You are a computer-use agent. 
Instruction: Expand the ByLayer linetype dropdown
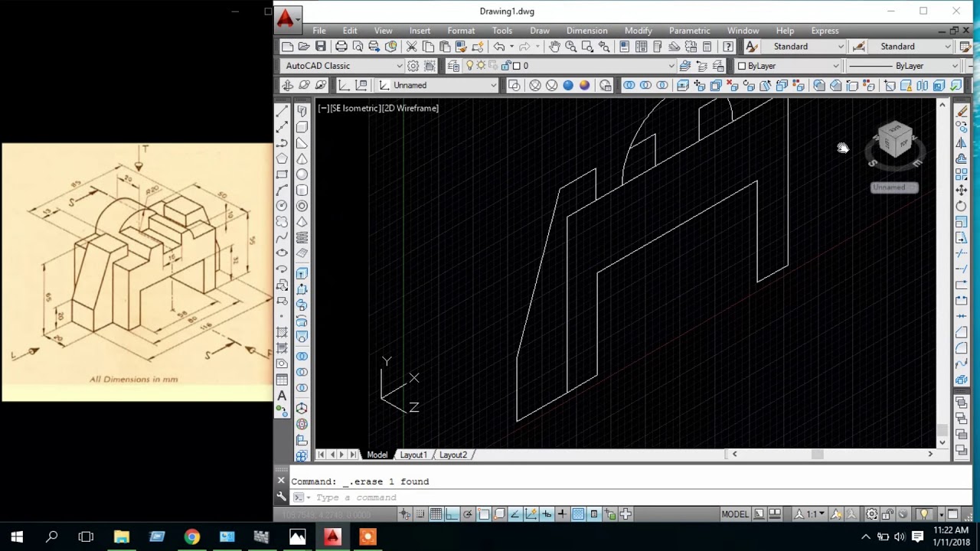pos(903,66)
